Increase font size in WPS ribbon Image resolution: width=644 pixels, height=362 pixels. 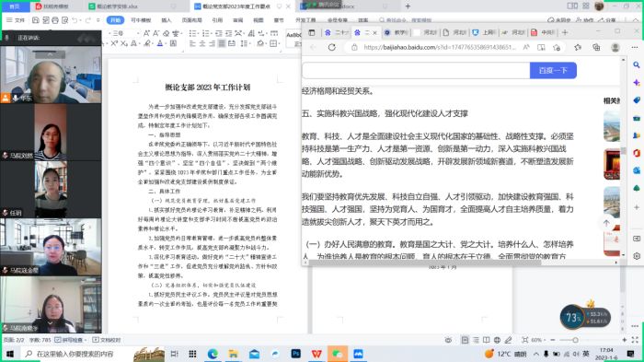[x=146, y=33]
